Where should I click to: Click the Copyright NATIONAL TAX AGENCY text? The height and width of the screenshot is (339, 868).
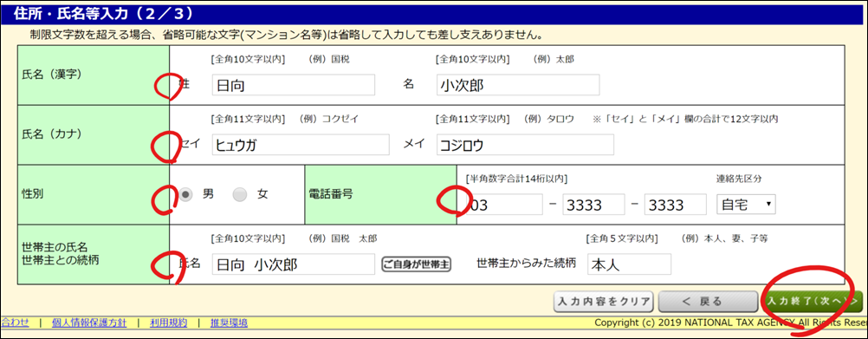(x=730, y=323)
